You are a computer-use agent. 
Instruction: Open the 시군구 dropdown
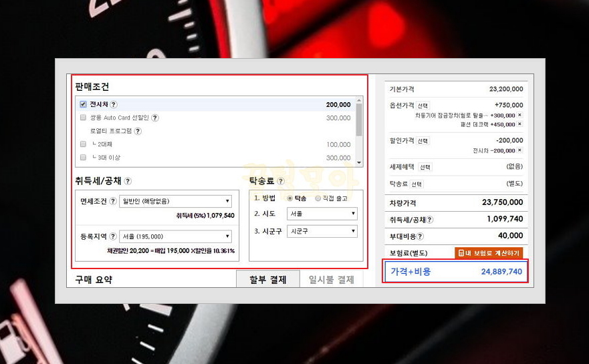pyautogui.click(x=322, y=231)
